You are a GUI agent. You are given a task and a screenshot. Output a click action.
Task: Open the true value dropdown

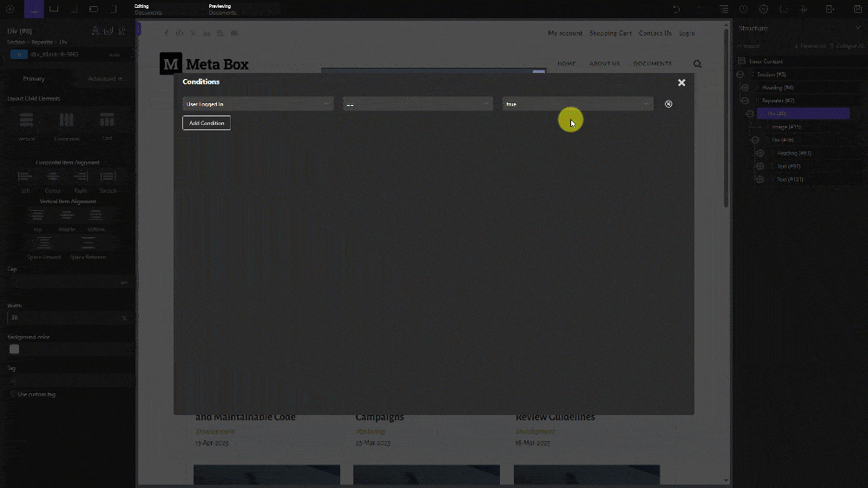click(x=577, y=104)
